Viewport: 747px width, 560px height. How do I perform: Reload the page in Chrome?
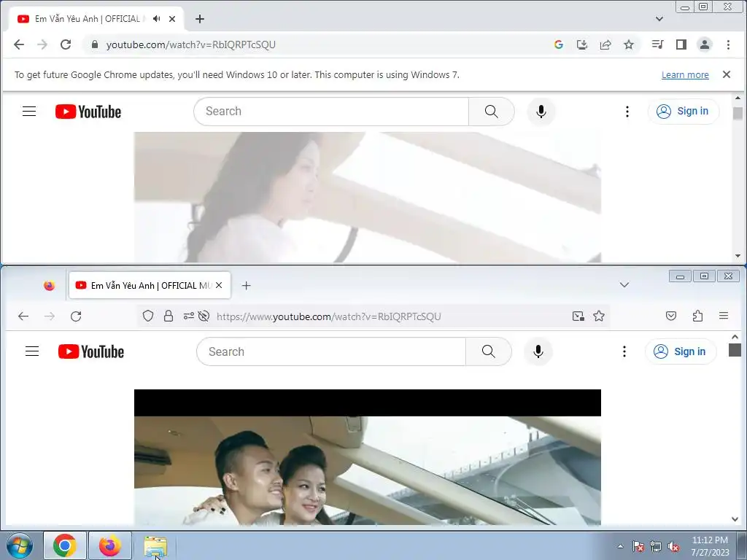coord(66,44)
